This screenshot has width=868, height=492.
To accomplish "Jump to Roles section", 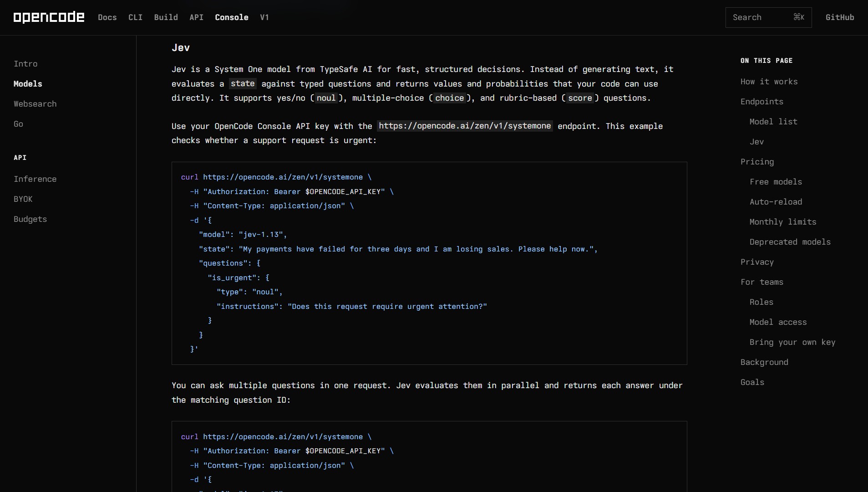I will coord(761,302).
